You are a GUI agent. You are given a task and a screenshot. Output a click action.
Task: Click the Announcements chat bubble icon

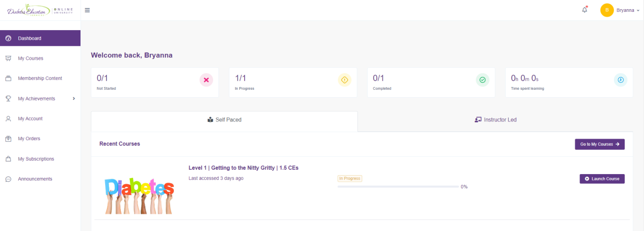tap(8, 179)
